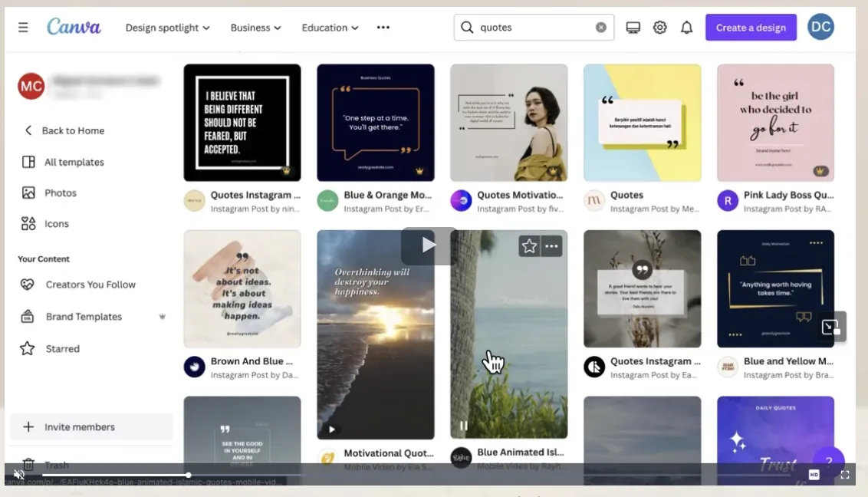Click Create a design button
Viewport: 868px width, 497px height.
(751, 27)
